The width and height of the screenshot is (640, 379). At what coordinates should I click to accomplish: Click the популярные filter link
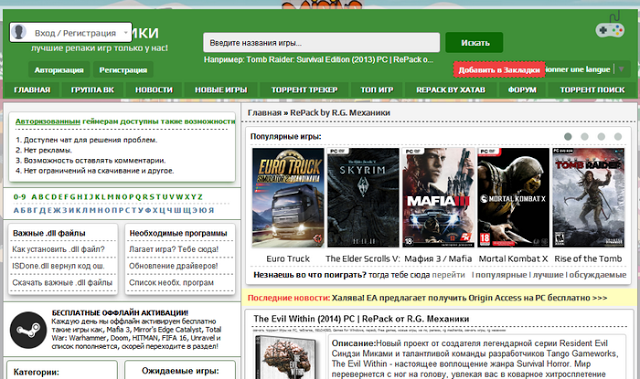click(x=501, y=275)
